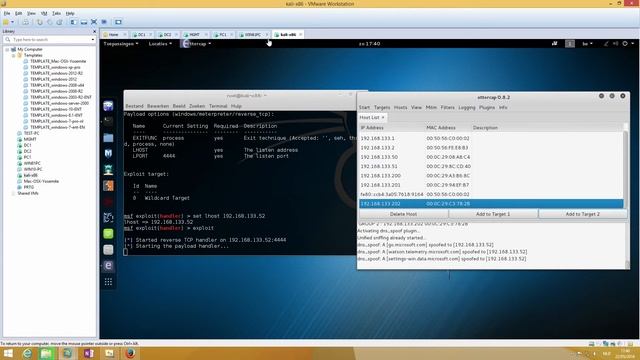Collapse the Templates folder node

(x=13, y=56)
